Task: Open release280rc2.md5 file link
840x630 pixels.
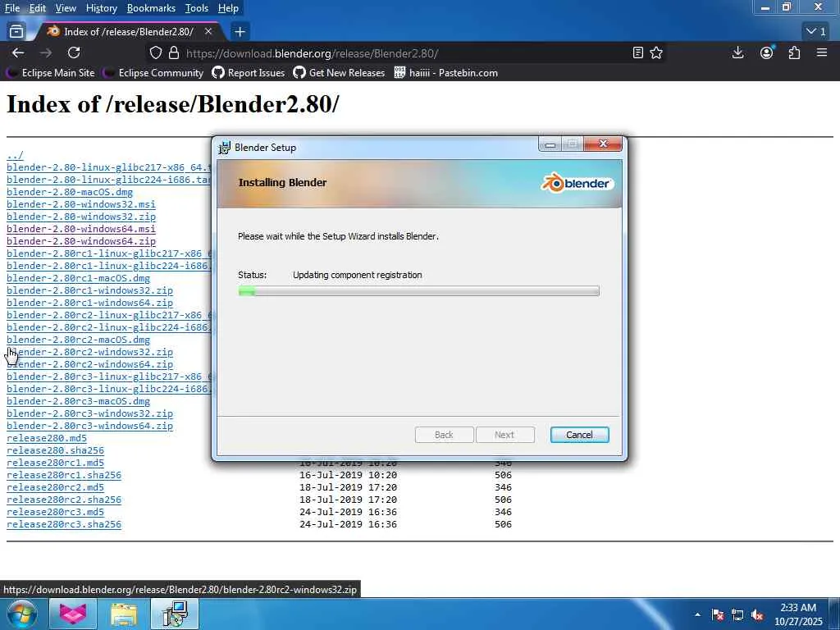Action: tap(55, 487)
